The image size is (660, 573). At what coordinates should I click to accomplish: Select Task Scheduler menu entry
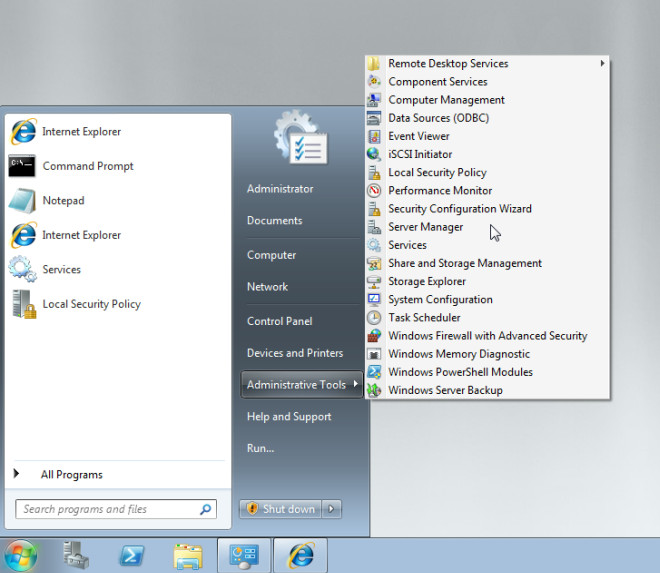[x=424, y=317]
